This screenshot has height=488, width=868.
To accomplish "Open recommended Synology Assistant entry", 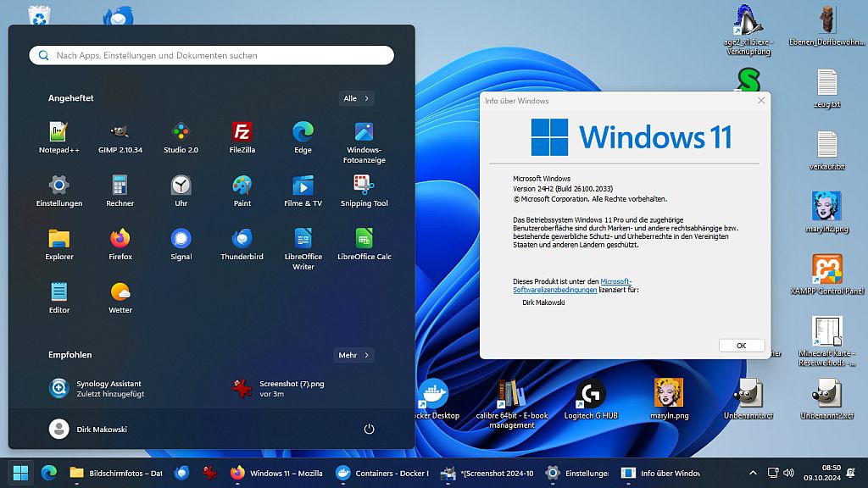I will 97,388.
